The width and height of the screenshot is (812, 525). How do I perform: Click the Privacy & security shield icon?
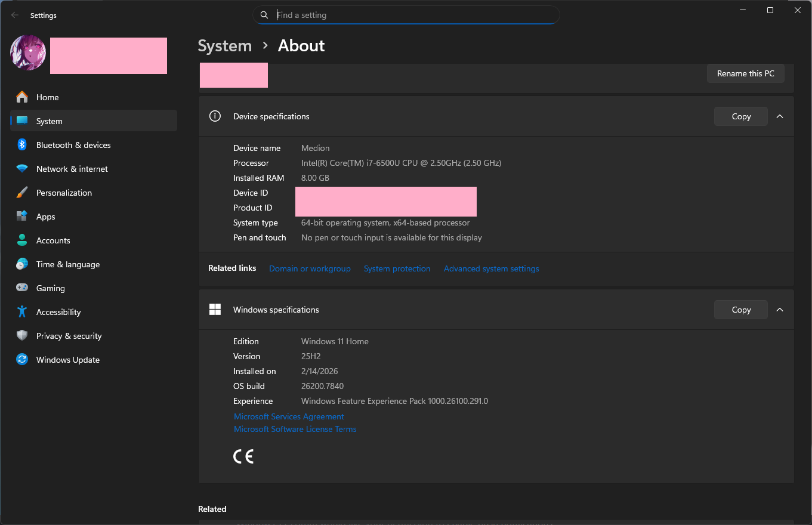[22, 336]
